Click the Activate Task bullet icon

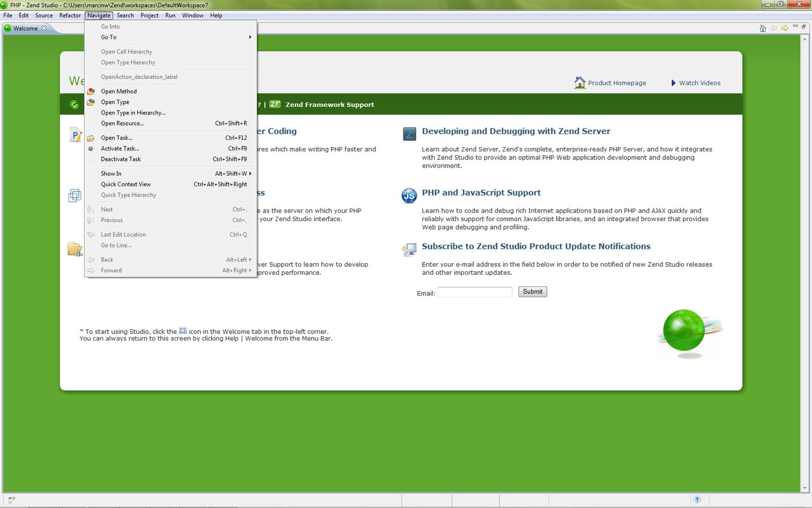[91, 149]
